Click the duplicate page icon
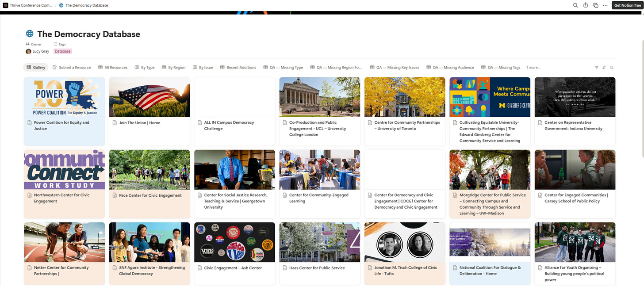Screen dimensions: 644x286 (x=596, y=5)
